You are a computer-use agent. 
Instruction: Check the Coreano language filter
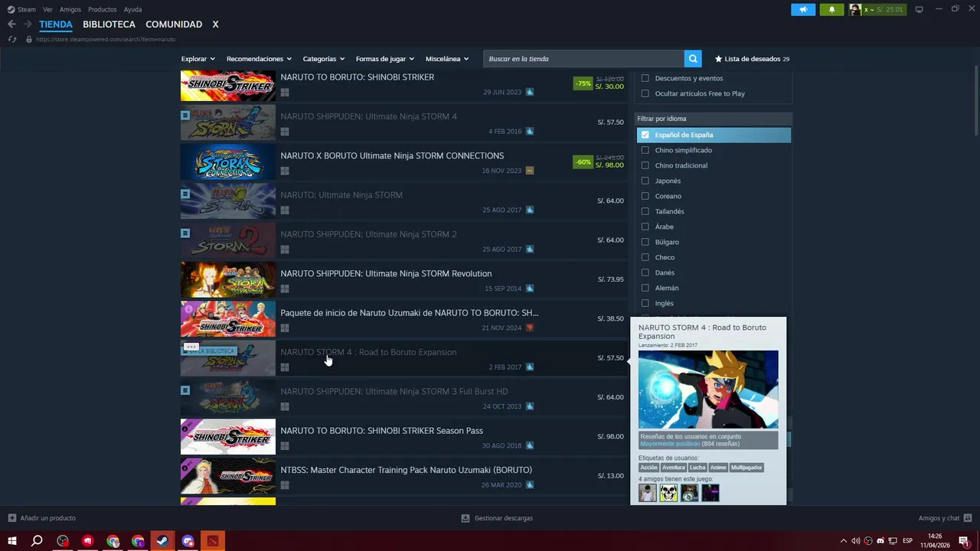click(645, 196)
